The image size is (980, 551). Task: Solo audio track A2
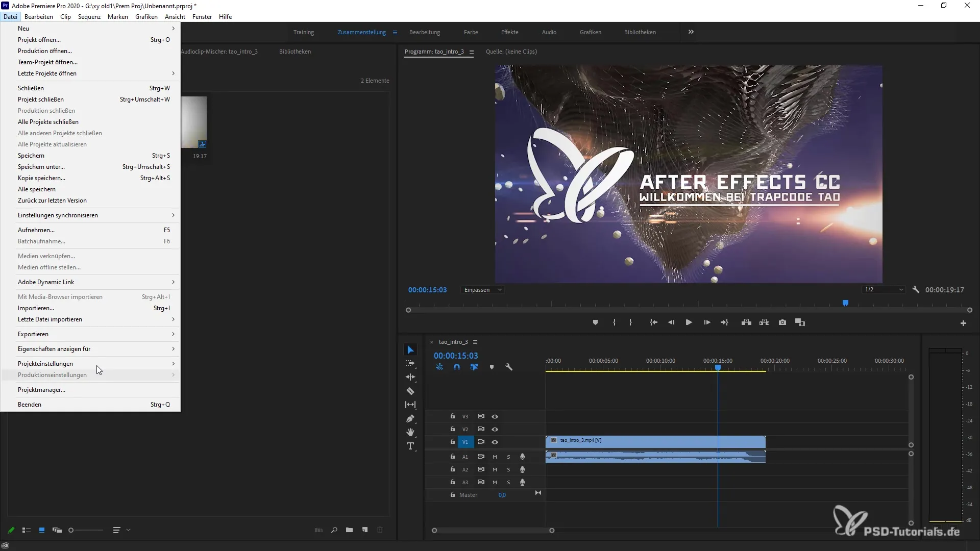508,470
